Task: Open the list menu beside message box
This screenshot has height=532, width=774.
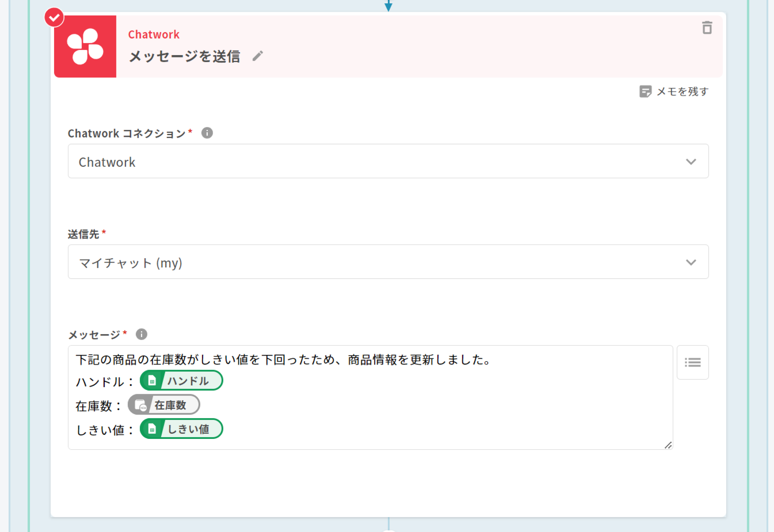Action: tap(692, 362)
